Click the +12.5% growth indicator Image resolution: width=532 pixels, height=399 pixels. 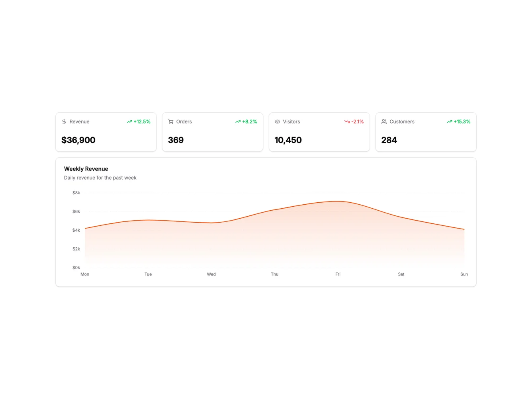141,121
